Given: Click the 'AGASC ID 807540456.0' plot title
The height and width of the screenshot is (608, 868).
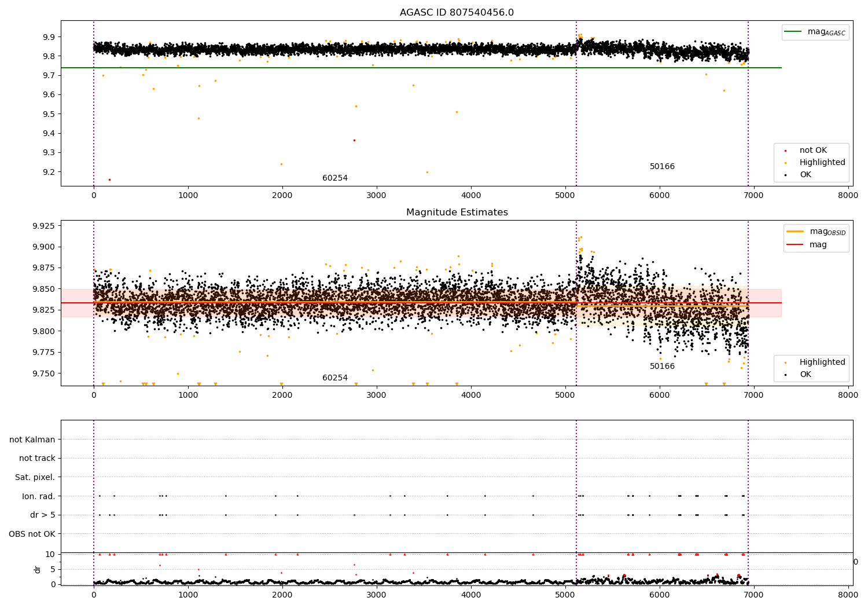Looking at the screenshot, I should (x=457, y=13).
